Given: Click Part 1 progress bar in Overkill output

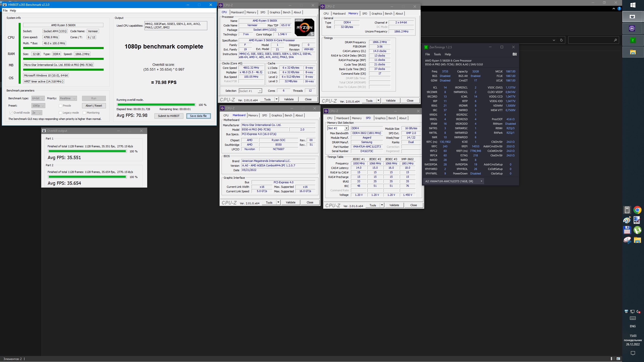Looking at the screenshot, I should click(87, 151).
